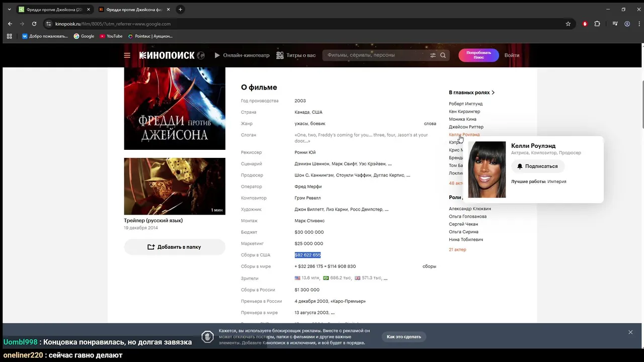Click the сборы link beside world gross
The image size is (644, 362).
coord(429,266)
